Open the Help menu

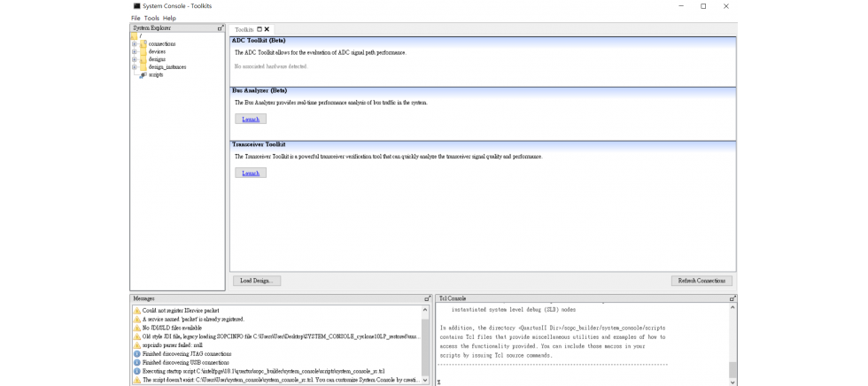pos(169,18)
